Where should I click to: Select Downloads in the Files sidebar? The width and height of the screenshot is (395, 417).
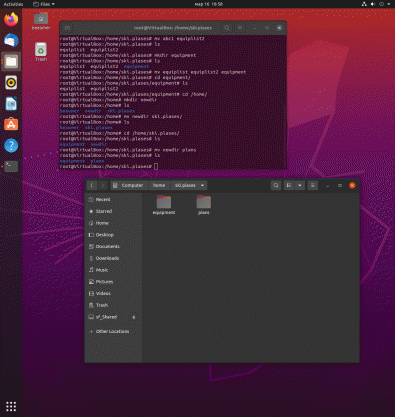pyautogui.click(x=113, y=258)
